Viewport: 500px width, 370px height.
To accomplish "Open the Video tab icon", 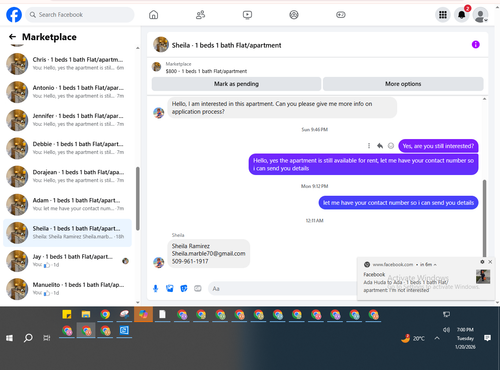I will click(247, 15).
